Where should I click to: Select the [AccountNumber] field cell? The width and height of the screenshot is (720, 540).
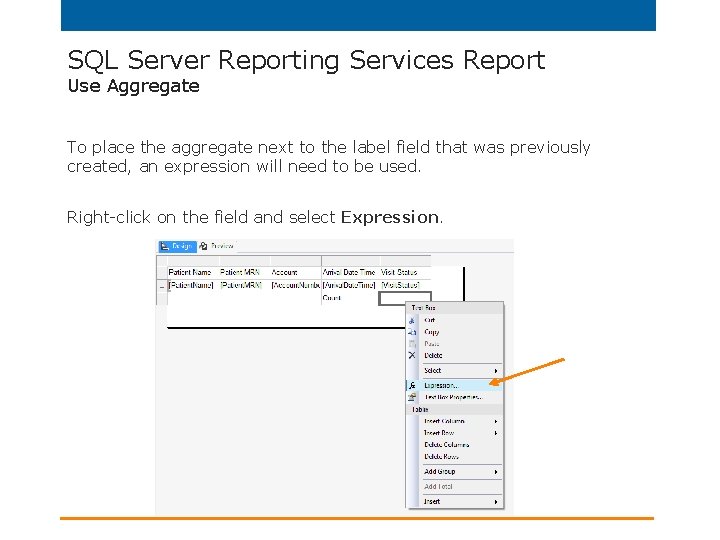tap(296, 285)
